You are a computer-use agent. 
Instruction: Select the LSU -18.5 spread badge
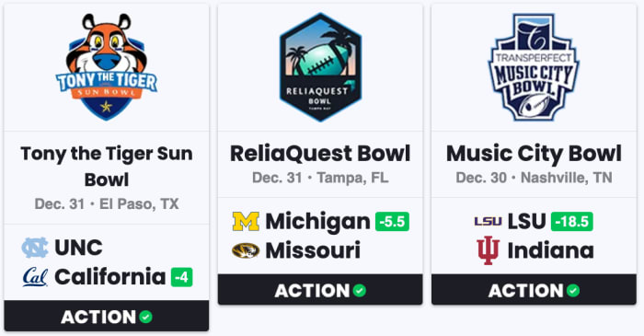click(x=571, y=222)
